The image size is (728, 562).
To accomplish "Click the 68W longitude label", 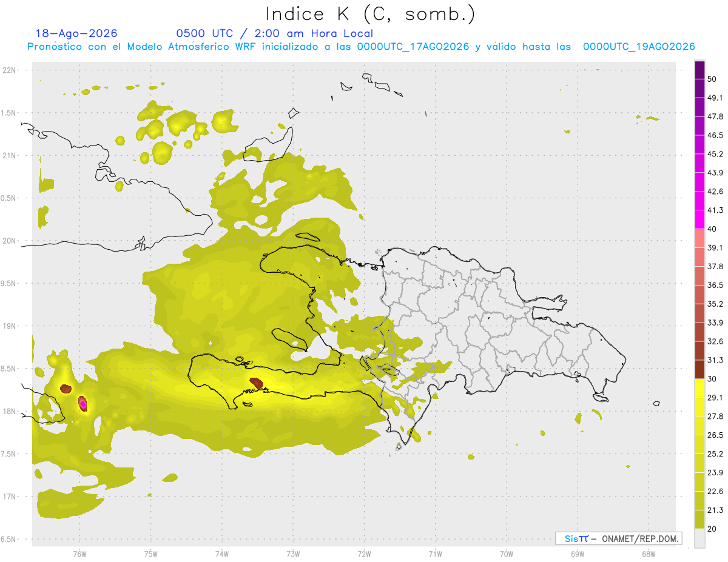I will (x=649, y=555).
